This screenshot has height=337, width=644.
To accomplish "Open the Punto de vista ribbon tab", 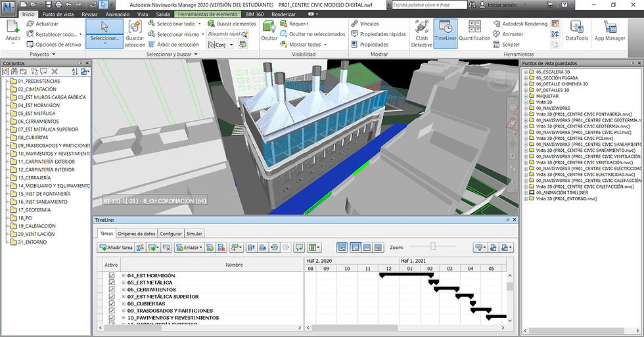I will click(x=58, y=14).
